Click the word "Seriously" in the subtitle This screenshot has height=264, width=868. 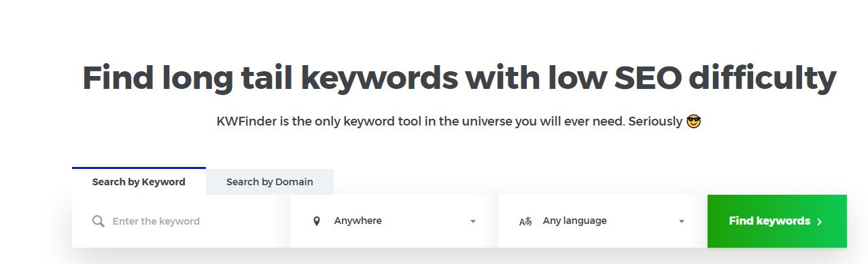coord(655,122)
